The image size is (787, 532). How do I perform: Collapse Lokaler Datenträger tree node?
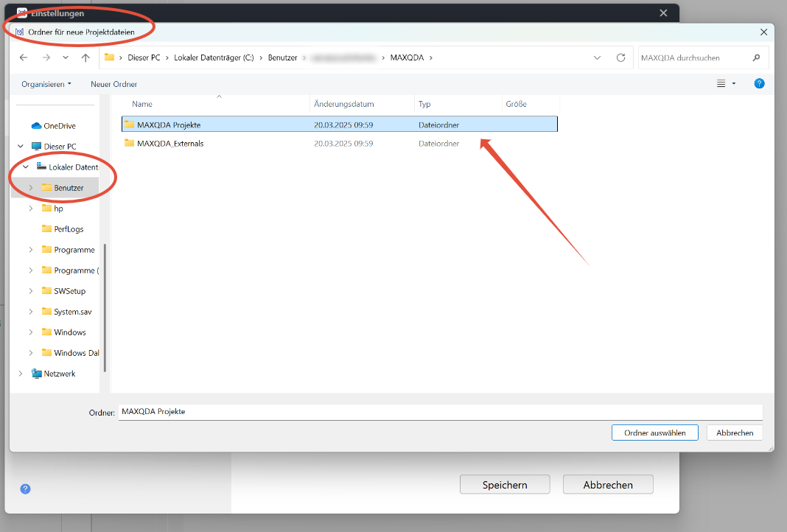(26, 167)
